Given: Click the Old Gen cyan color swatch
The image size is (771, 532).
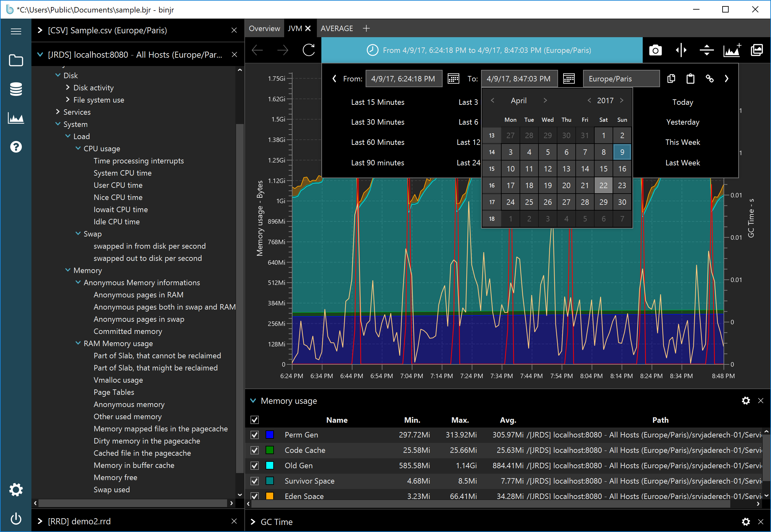Looking at the screenshot, I should 270,465.
